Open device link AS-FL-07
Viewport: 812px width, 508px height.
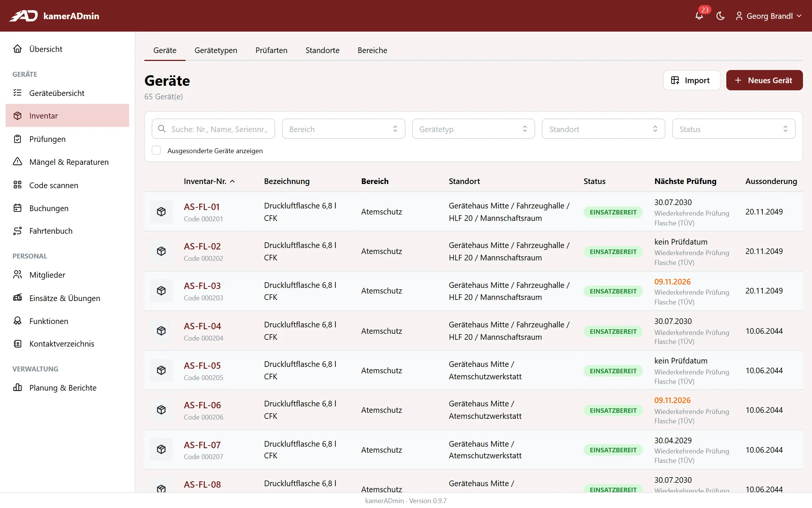[202, 445]
